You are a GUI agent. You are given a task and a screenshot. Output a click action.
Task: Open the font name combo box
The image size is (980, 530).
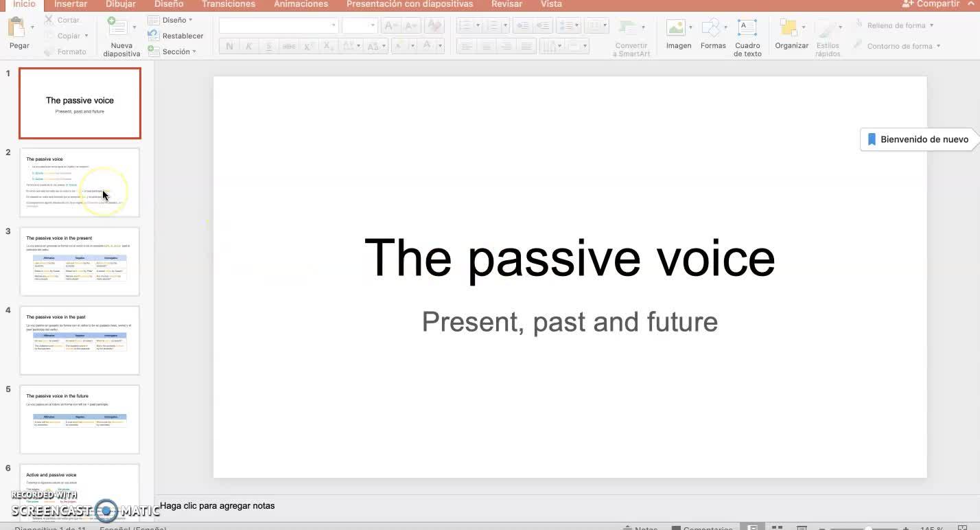click(x=278, y=26)
